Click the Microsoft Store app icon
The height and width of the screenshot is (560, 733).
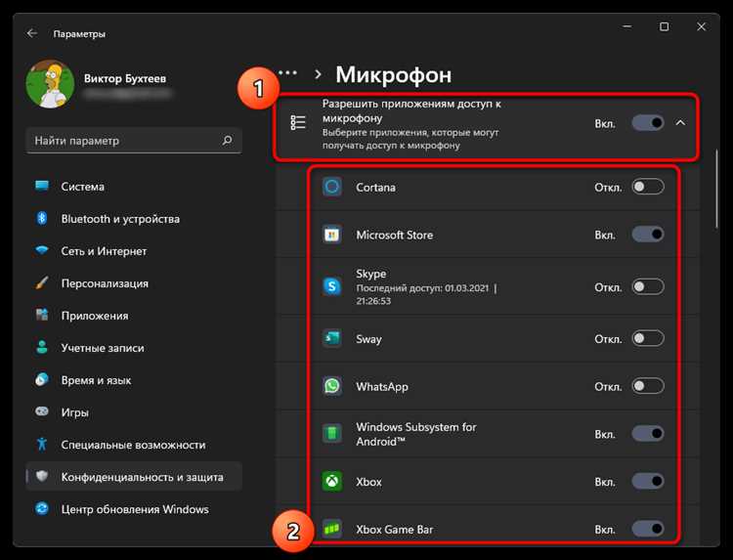click(332, 235)
